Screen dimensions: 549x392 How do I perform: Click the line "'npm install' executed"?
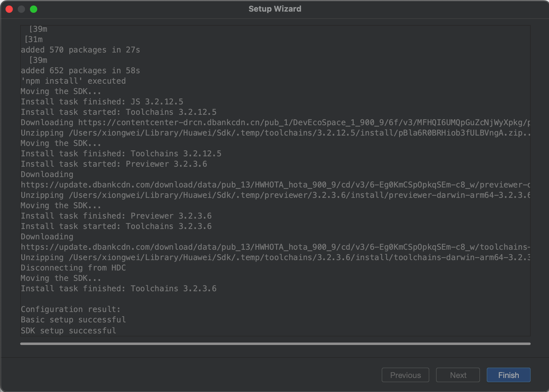(x=73, y=81)
